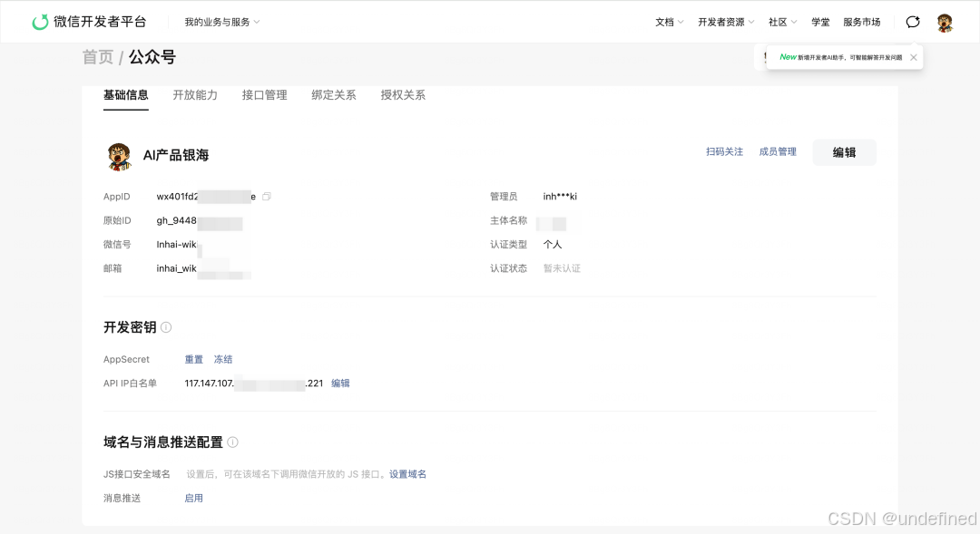Close the New AI assistant notification
This screenshot has width=980, height=534.
tap(913, 57)
